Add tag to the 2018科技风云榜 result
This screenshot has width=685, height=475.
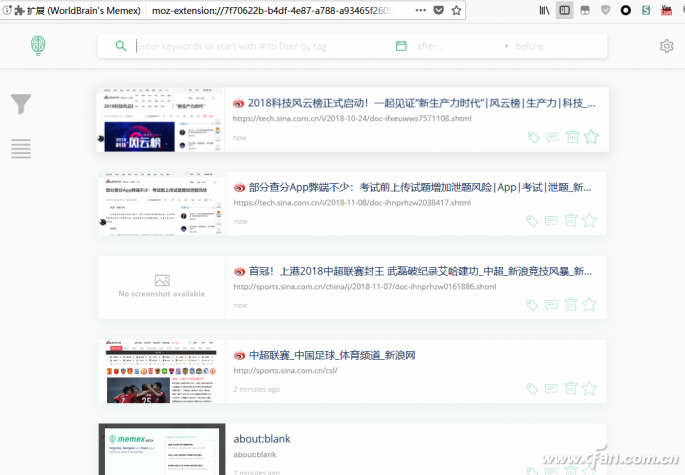click(533, 137)
